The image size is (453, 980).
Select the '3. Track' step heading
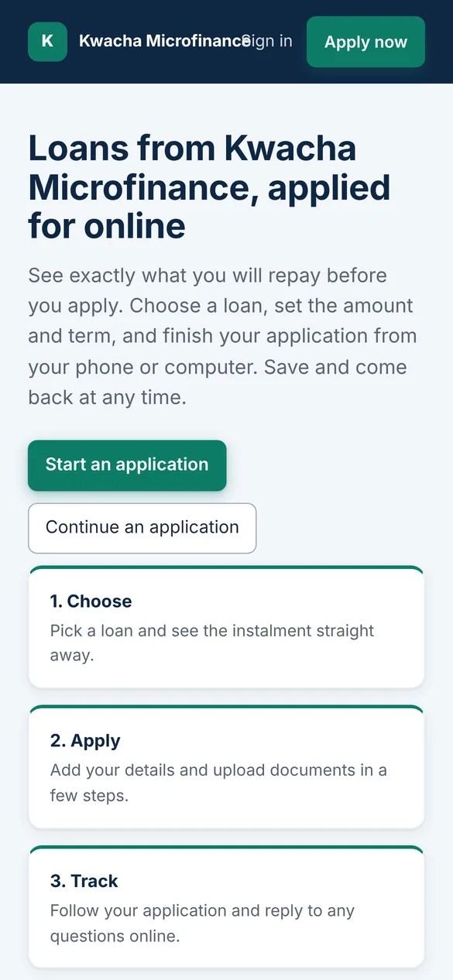[x=84, y=881]
